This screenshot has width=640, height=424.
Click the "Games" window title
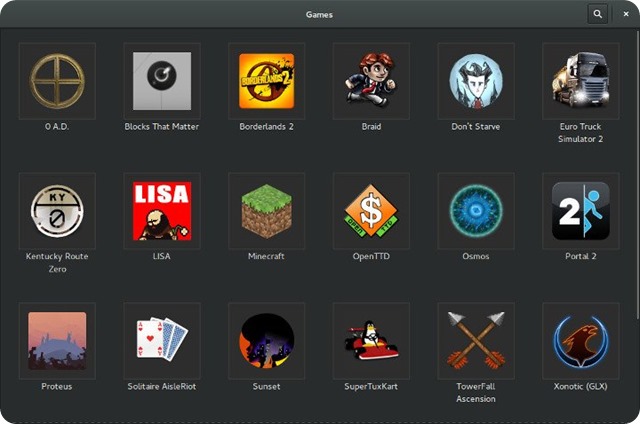(x=319, y=14)
